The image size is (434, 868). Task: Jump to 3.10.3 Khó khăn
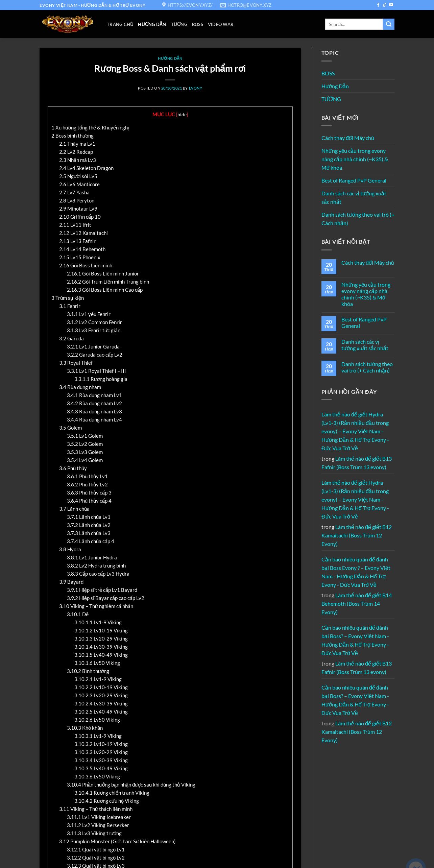tap(85, 728)
